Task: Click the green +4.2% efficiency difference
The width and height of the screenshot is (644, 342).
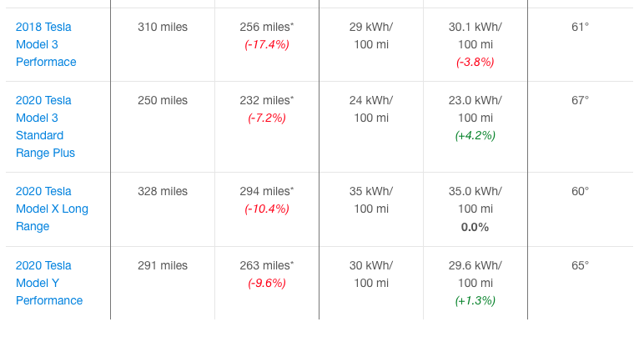Action: pos(475,135)
